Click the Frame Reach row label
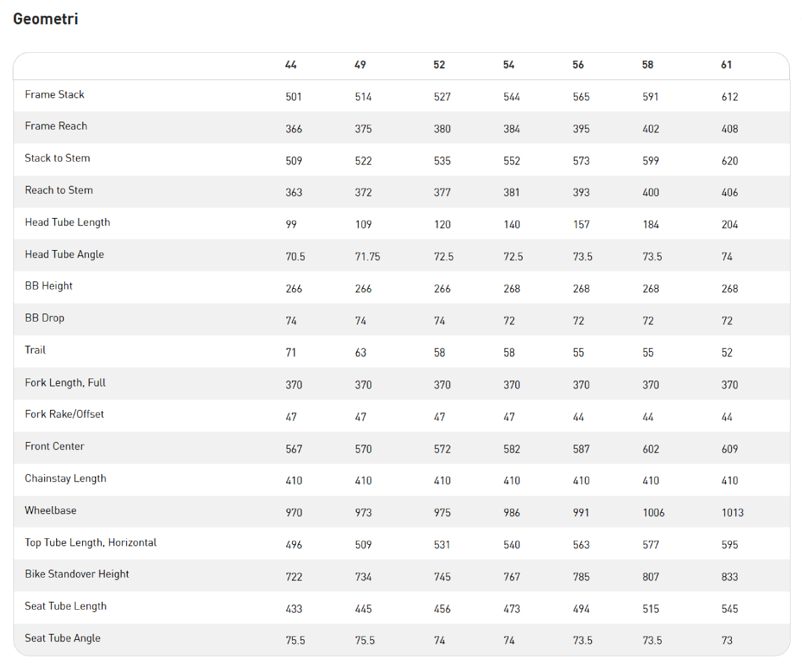Screen dimensions: 802x672 [x=56, y=126]
